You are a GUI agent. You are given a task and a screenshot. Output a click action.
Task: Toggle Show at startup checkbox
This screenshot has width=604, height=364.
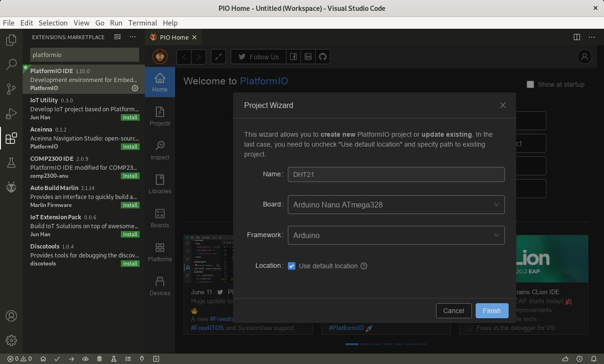point(530,84)
